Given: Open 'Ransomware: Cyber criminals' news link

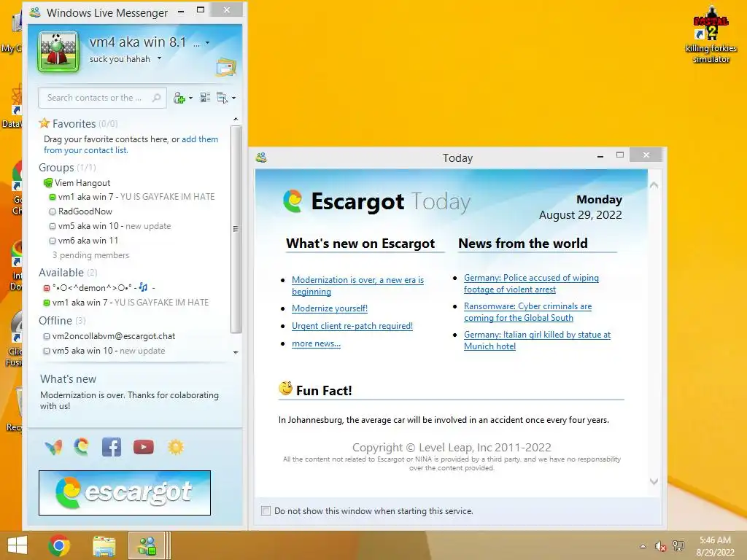Looking at the screenshot, I should tap(528, 312).
